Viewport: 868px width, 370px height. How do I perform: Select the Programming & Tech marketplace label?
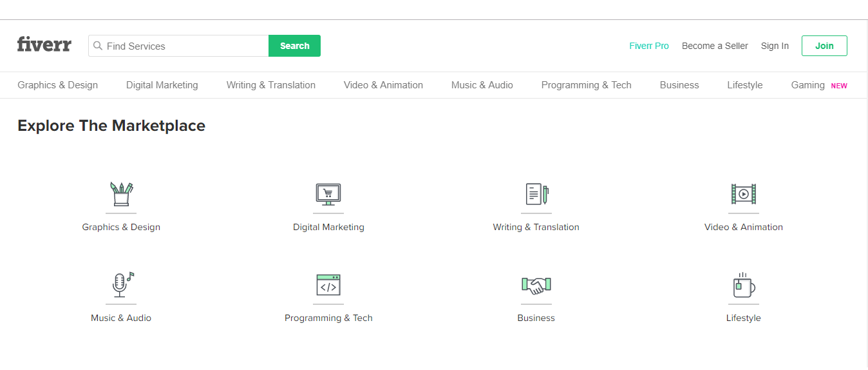click(328, 318)
